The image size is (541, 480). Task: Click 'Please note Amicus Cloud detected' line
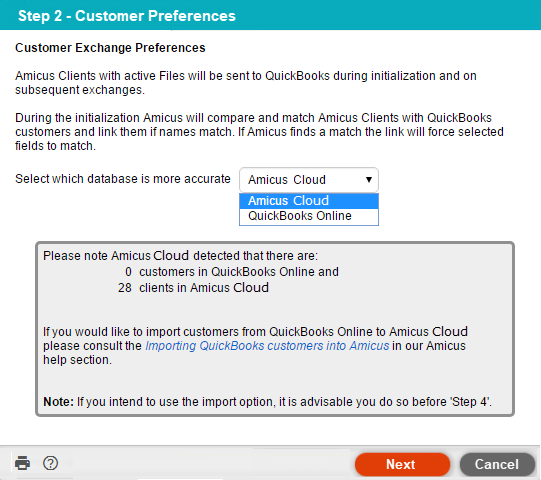point(180,256)
